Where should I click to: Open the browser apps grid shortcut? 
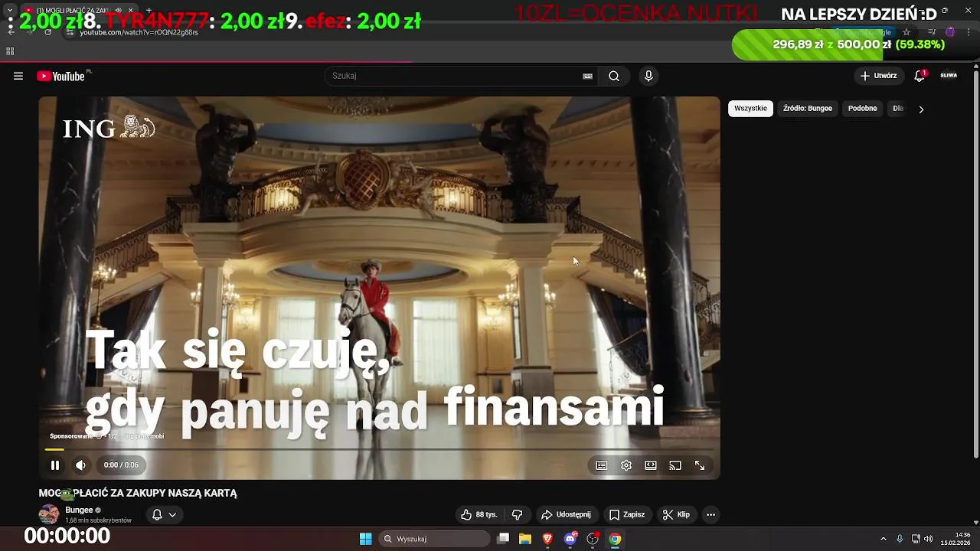click(x=10, y=51)
